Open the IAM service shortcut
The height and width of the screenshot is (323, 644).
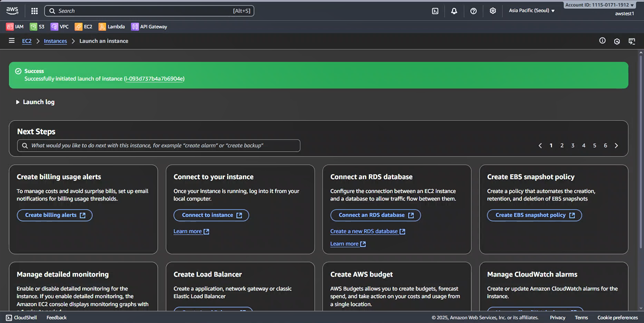pyautogui.click(x=15, y=27)
